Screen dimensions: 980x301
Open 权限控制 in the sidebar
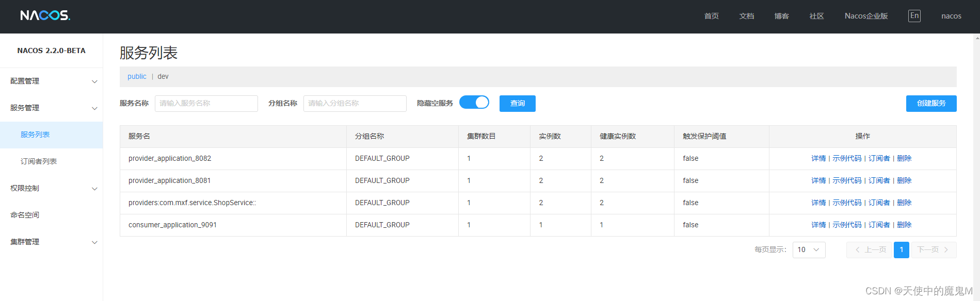pyautogui.click(x=25, y=188)
